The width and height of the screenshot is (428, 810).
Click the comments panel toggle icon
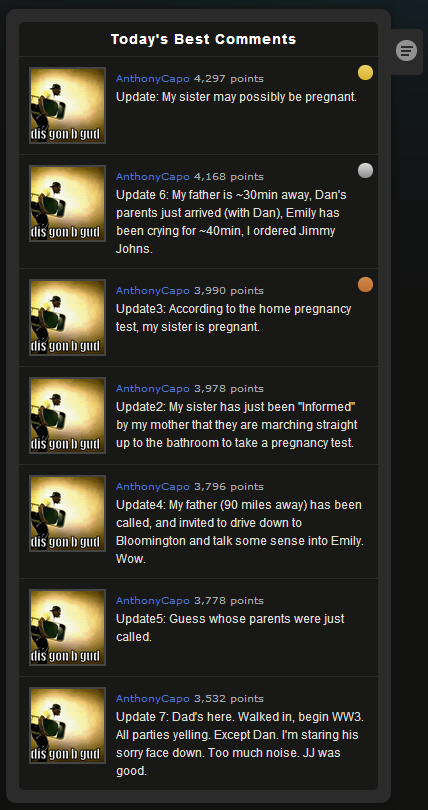coord(406,51)
